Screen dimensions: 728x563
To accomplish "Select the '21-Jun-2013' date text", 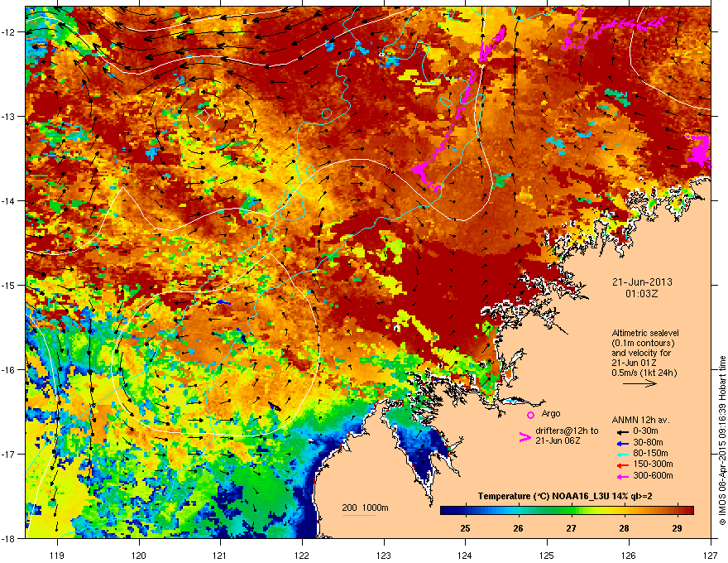I will coord(642,282).
